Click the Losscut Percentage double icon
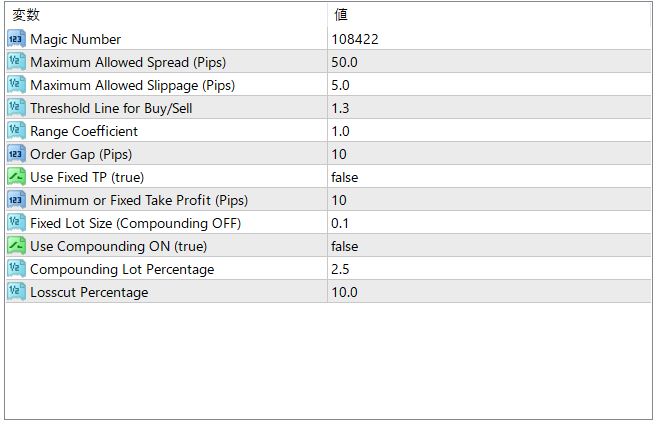Screen dimensions: 657x424 16,292
